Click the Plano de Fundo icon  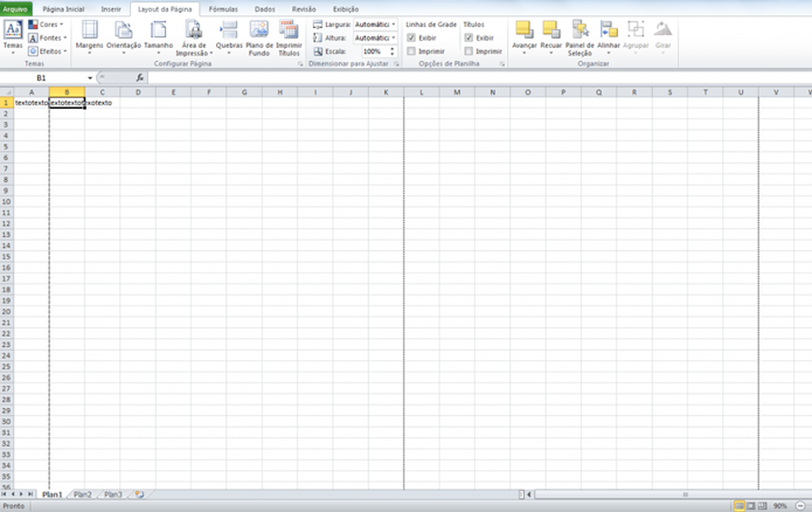[x=259, y=31]
